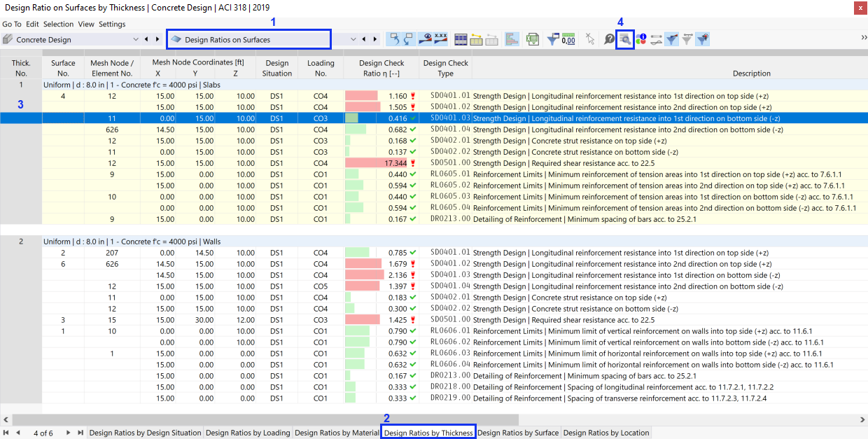Expand the toolbar overflow chevron

point(863,38)
